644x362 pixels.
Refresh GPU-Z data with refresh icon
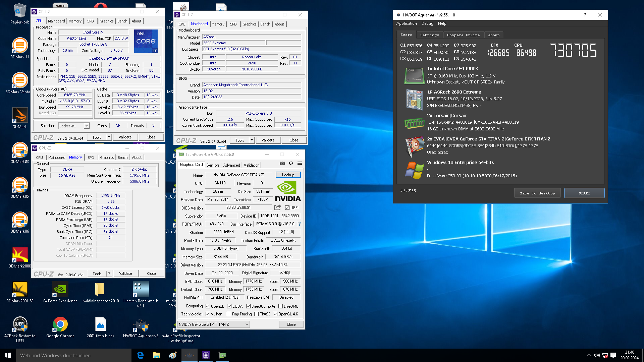coord(291,164)
